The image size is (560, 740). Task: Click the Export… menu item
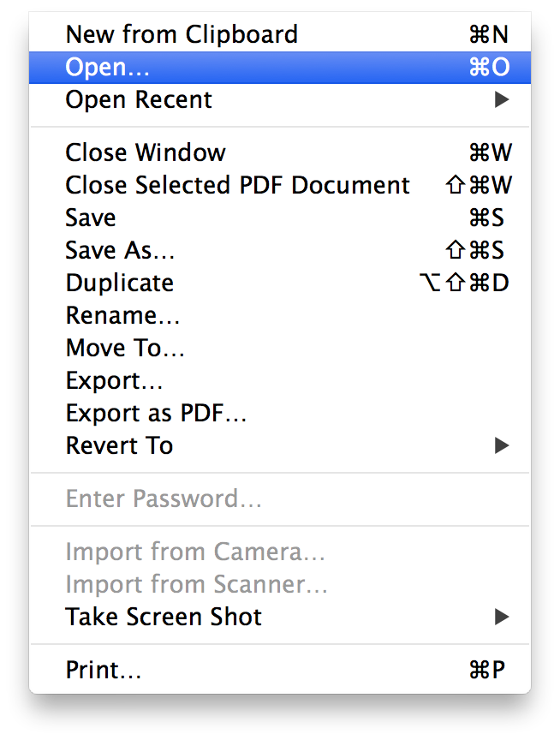click(114, 380)
